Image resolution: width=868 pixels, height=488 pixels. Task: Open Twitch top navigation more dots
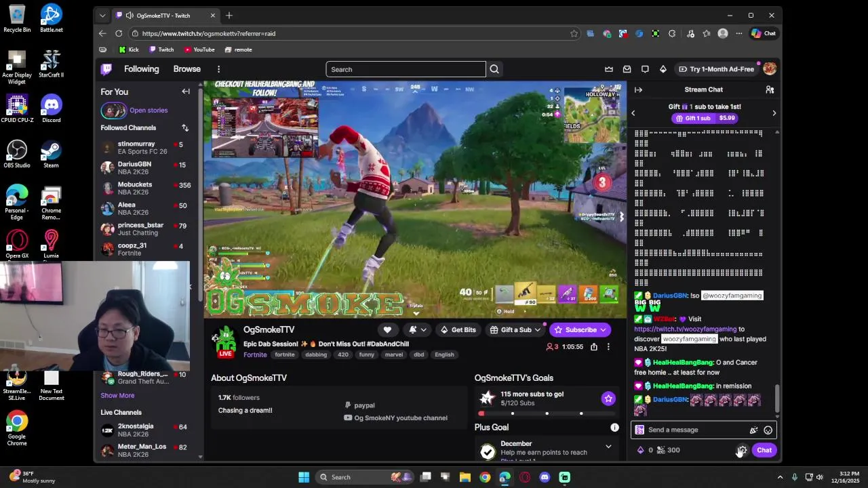pyautogui.click(x=218, y=69)
